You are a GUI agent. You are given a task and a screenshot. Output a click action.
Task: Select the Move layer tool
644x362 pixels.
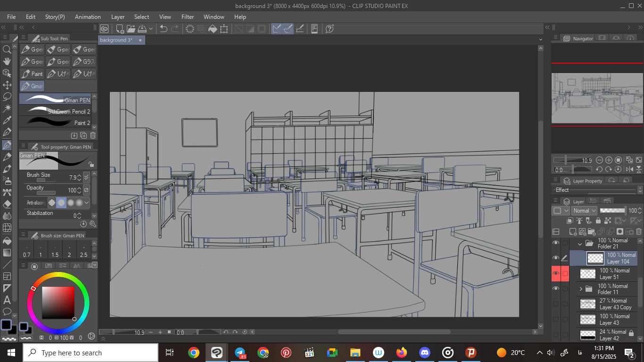click(x=7, y=85)
